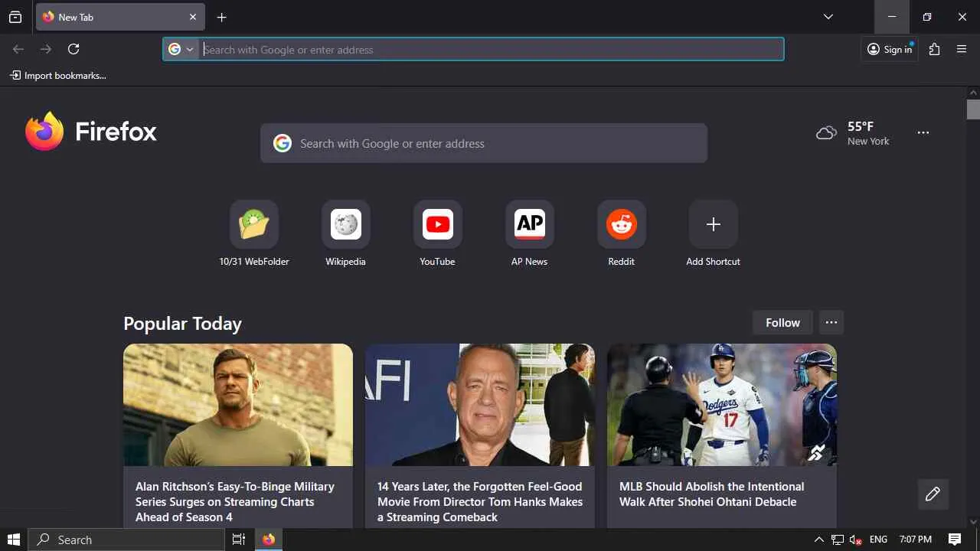This screenshot has height=551, width=980.
Task: Open the Windows notification center
Action: coord(955,540)
